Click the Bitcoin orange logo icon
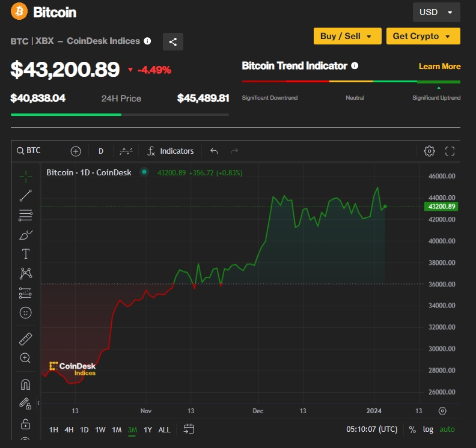This screenshot has width=476, height=448. 19,11
